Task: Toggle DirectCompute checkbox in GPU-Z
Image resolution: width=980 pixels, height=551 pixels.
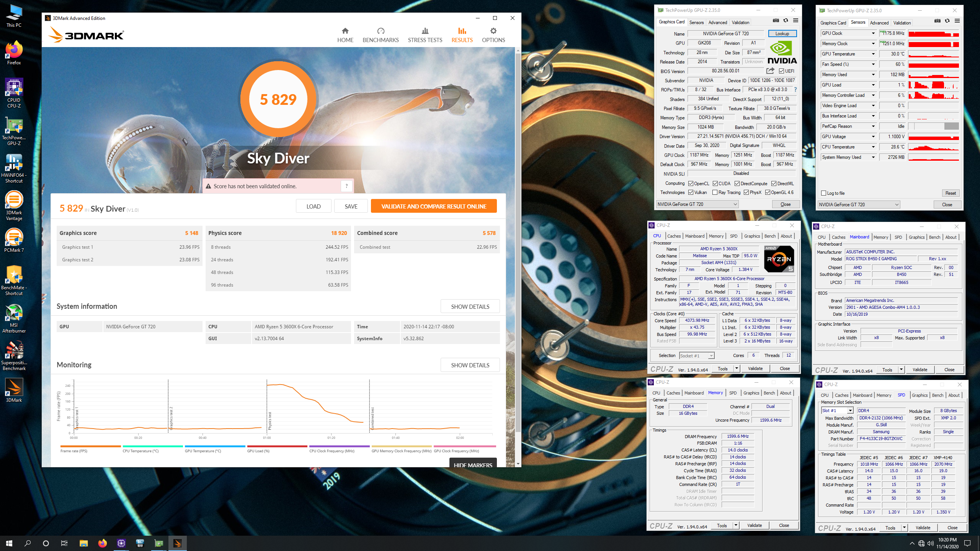Action: point(737,184)
